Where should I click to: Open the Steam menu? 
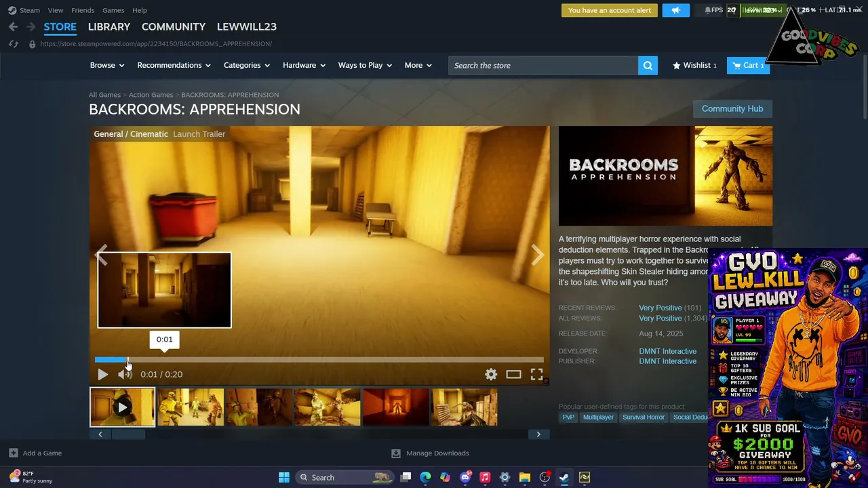(30, 10)
